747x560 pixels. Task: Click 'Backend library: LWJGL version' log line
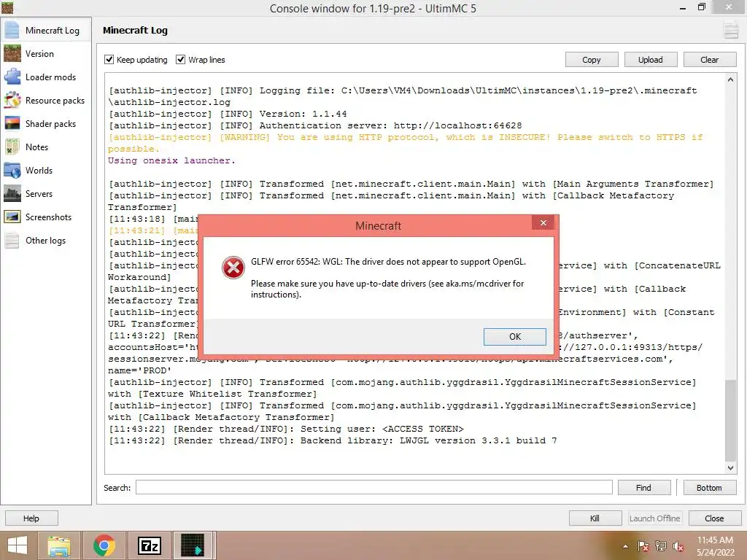coord(333,440)
